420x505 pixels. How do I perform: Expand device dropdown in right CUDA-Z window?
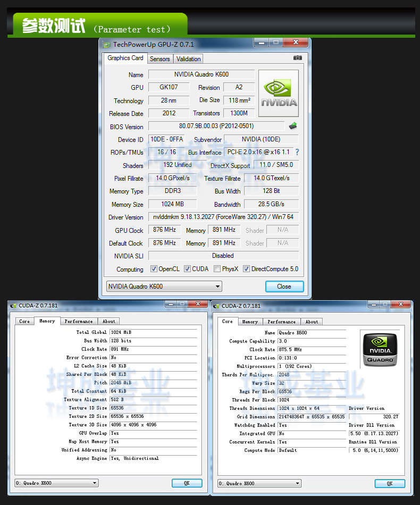[x=259, y=483]
